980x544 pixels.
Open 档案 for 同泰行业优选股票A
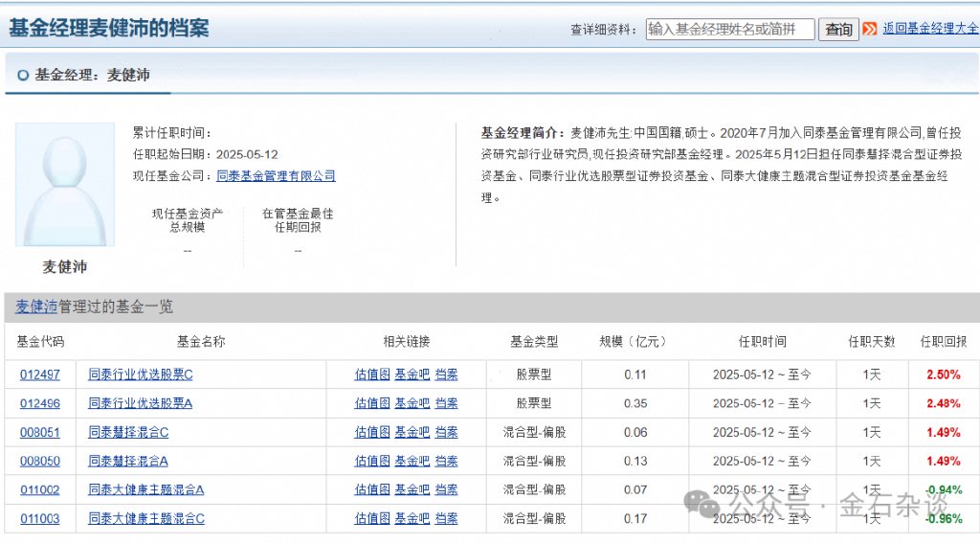click(x=446, y=403)
